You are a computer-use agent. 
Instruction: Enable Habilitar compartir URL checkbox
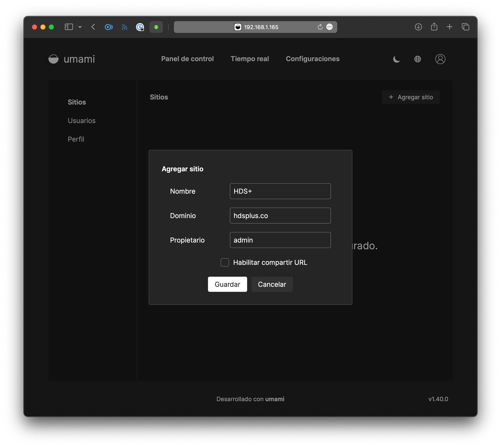click(x=225, y=262)
